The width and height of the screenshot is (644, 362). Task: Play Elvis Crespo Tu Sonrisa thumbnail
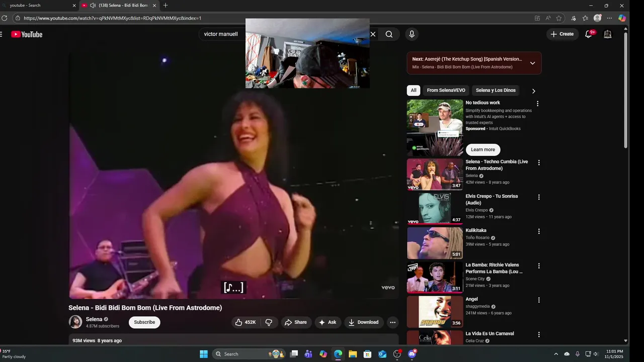coord(435,209)
